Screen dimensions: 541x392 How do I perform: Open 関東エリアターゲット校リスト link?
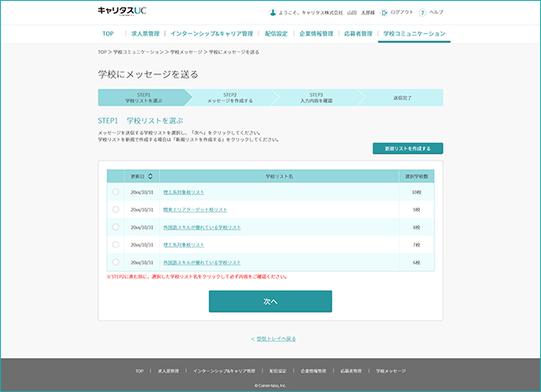coord(195,210)
